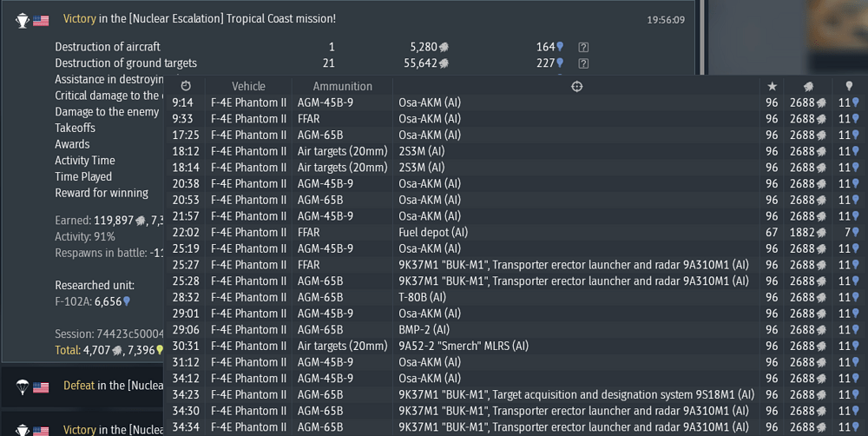Click the Ammunition column header
868x436 pixels.
click(343, 86)
